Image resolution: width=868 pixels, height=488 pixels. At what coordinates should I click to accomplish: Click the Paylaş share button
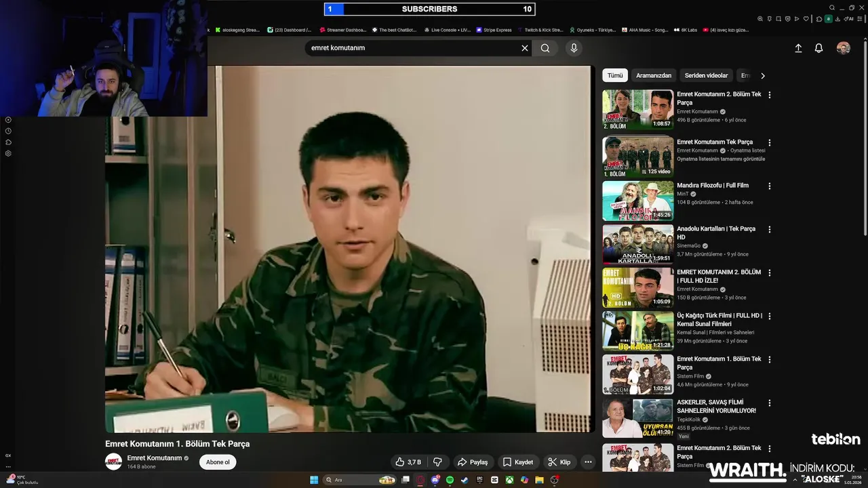coord(473,462)
